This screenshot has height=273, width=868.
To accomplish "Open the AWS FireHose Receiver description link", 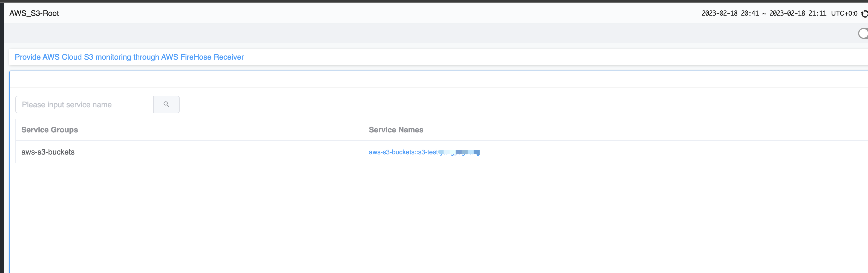I will 129,57.
